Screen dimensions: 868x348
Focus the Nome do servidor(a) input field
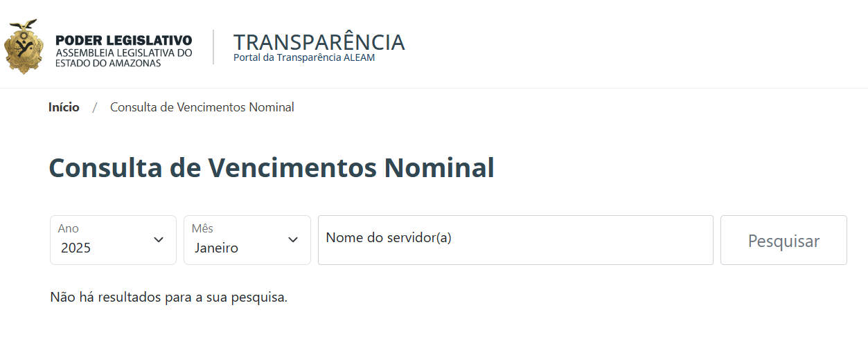coord(515,239)
